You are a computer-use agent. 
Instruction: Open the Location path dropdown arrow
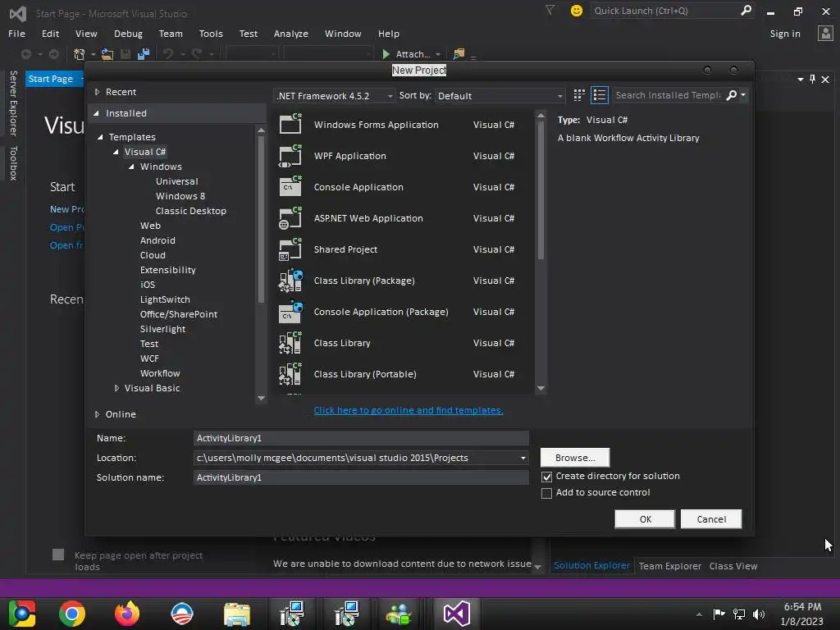pyautogui.click(x=523, y=458)
